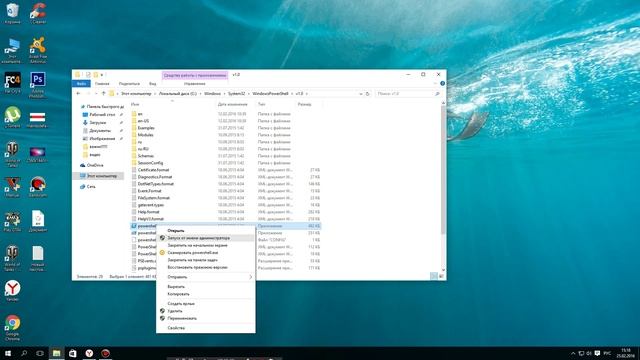Select Рабочий стол in navigation pane

point(102,115)
